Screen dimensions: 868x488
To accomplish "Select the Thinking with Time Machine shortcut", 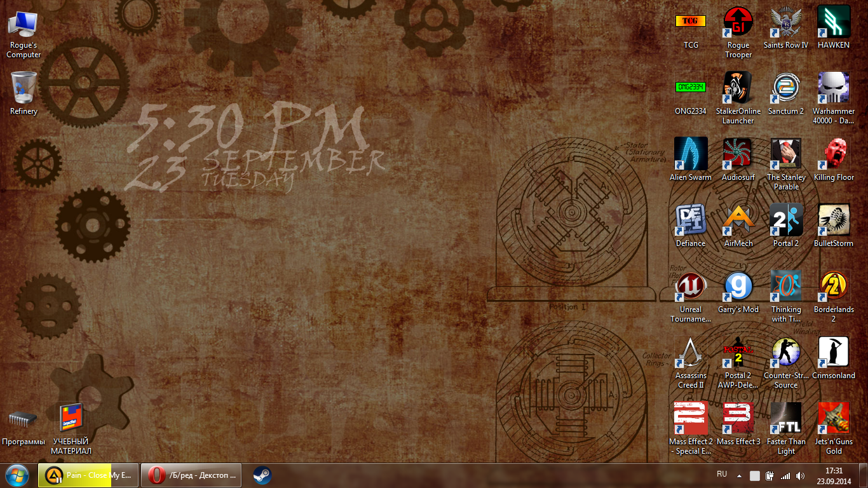I will point(786,297).
